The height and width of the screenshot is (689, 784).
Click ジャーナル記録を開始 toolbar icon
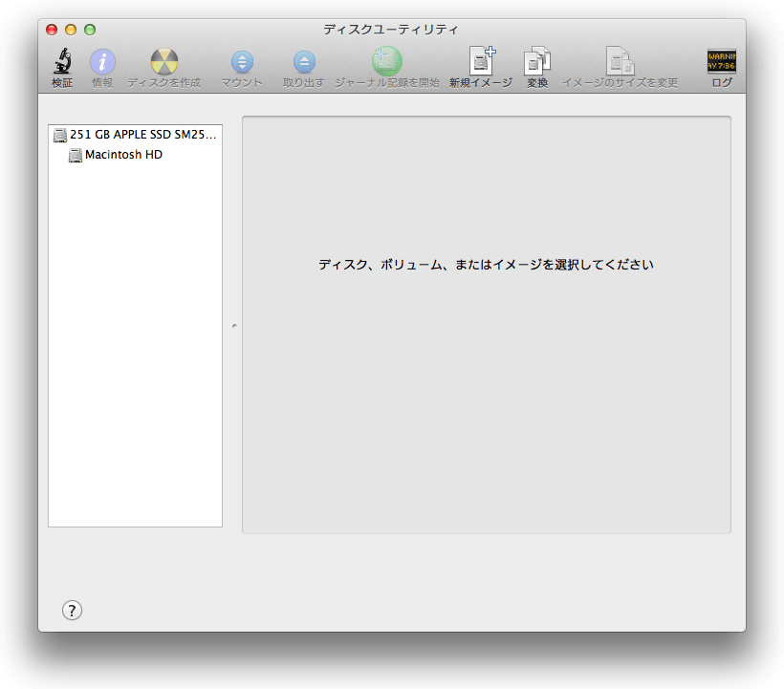click(x=386, y=61)
